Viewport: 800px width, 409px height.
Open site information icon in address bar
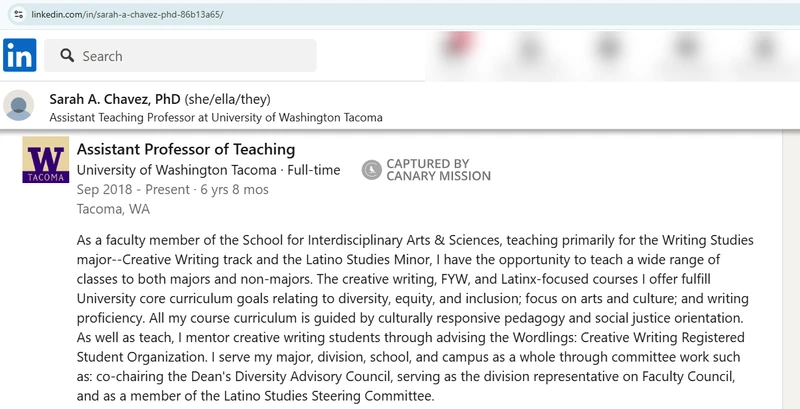point(18,15)
